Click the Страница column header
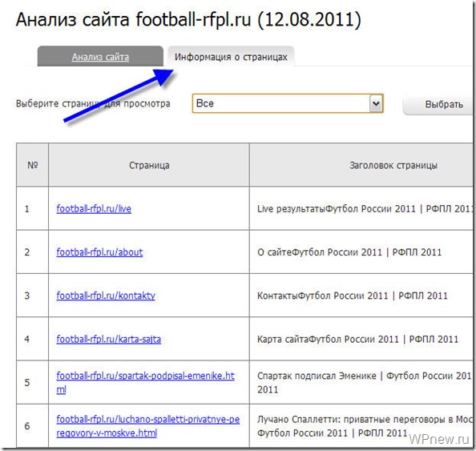The height and width of the screenshot is (451, 476). (149, 165)
